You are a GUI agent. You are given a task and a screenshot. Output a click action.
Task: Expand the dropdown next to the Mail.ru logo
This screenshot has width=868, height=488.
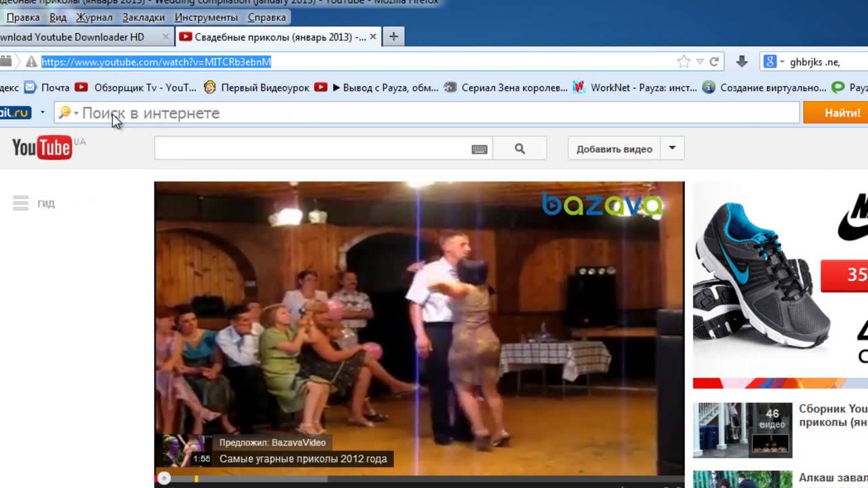pos(42,113)
